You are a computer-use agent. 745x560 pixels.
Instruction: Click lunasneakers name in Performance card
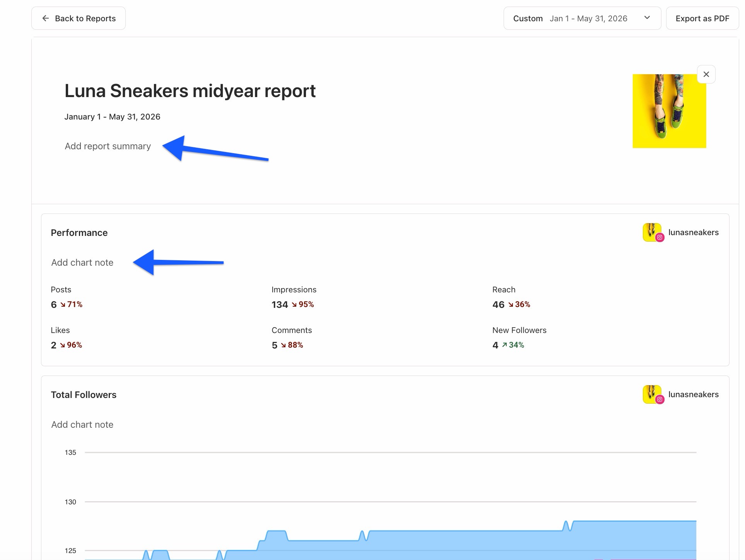click(694, 232)
